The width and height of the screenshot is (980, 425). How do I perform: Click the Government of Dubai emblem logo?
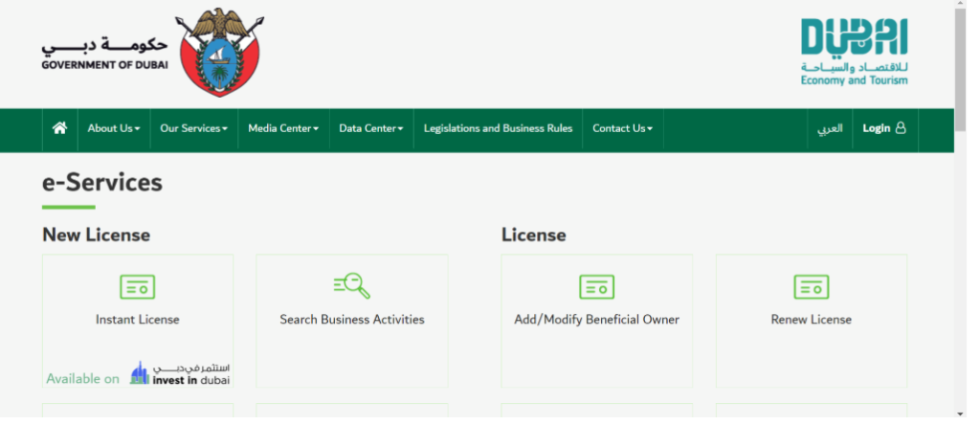(x=221, y=54)
